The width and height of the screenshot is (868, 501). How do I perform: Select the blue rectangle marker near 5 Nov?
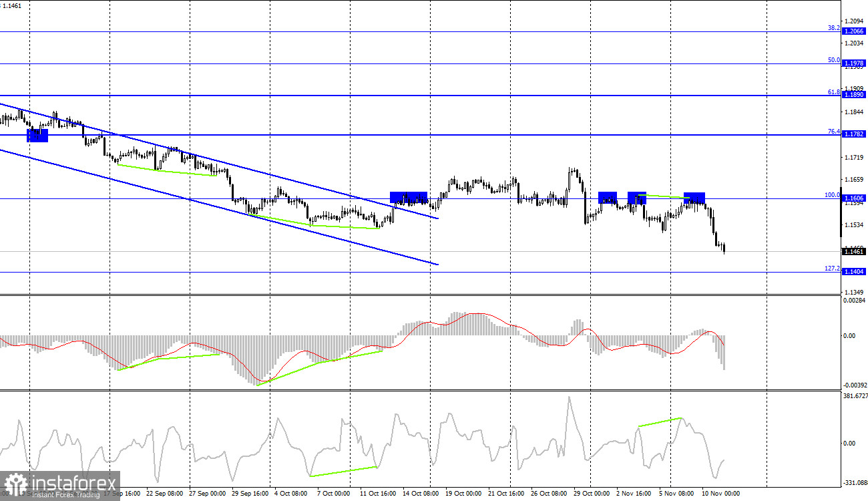tap(694, 198)
